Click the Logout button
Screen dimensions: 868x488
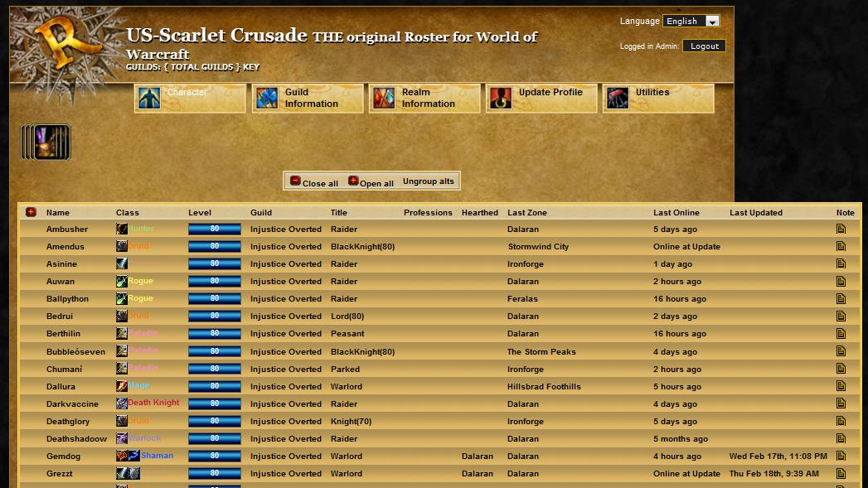[x=704, y=46]
